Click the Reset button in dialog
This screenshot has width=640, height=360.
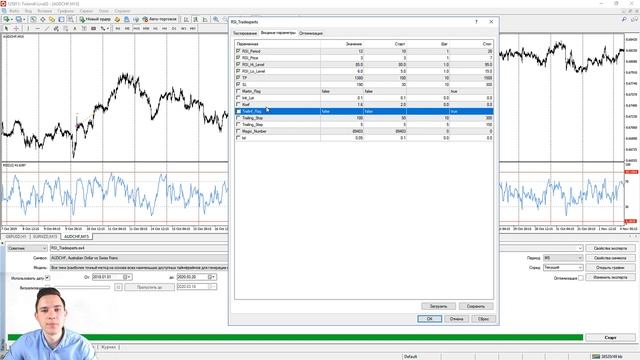coord(483,319)
